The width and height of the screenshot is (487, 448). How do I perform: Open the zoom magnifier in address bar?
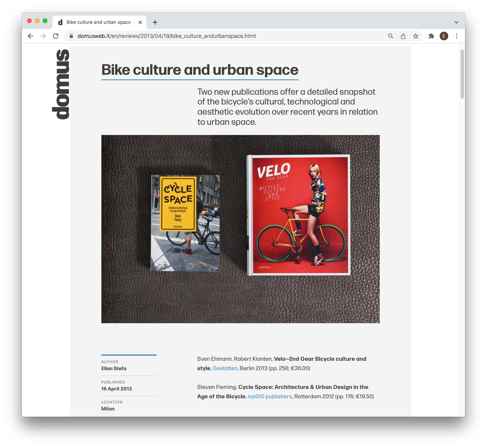390,36
